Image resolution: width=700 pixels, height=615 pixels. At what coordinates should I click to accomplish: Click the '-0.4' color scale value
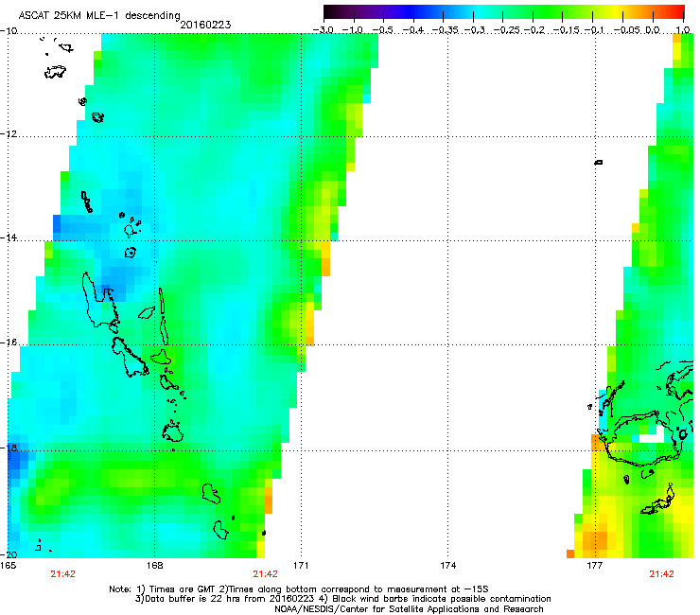(413, 30)
